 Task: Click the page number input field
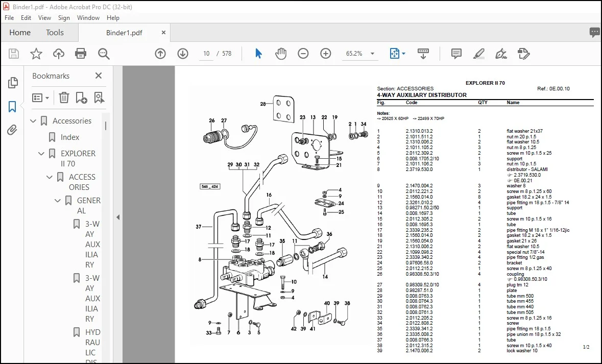click(207, 54)
